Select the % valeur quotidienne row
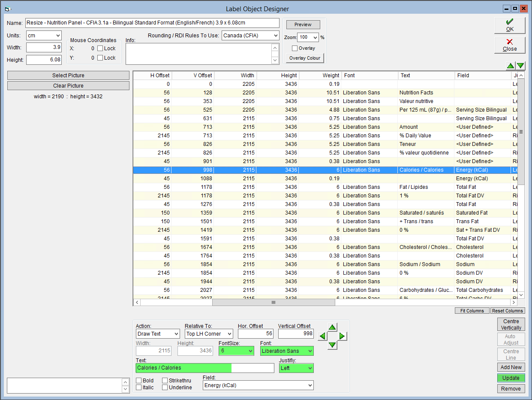The width and height of the screenshot is (532, 400). point(325,153)
